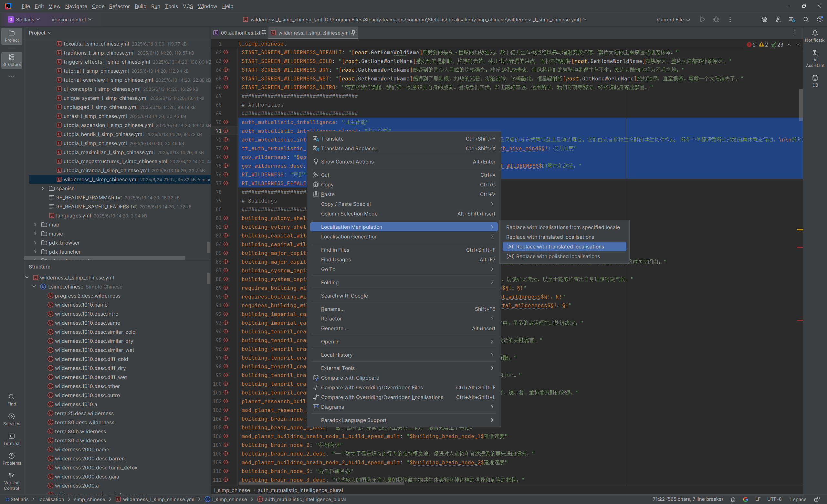Open the AI Assistant panel
This screenshot has height=504, width=827.
tap(815, 59)
